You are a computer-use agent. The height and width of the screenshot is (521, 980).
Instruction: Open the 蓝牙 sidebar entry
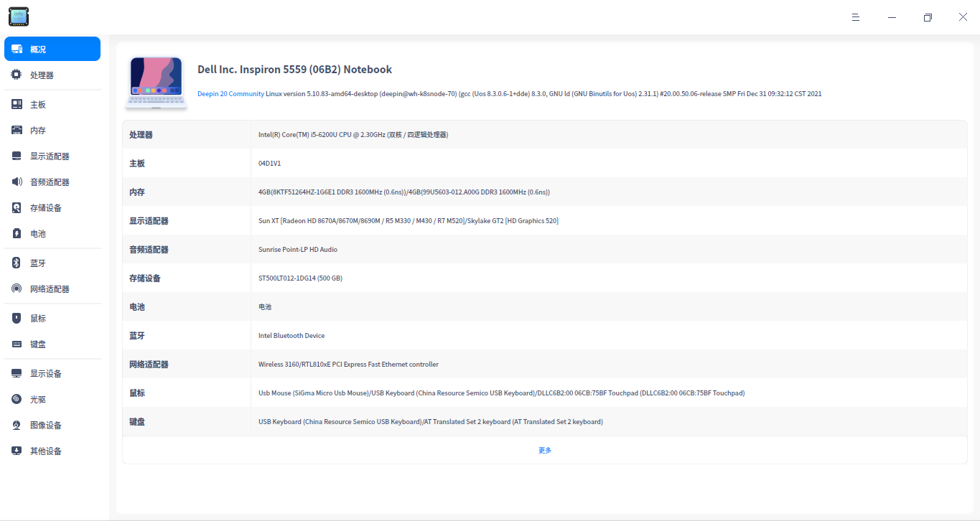(x=52, y=263)
